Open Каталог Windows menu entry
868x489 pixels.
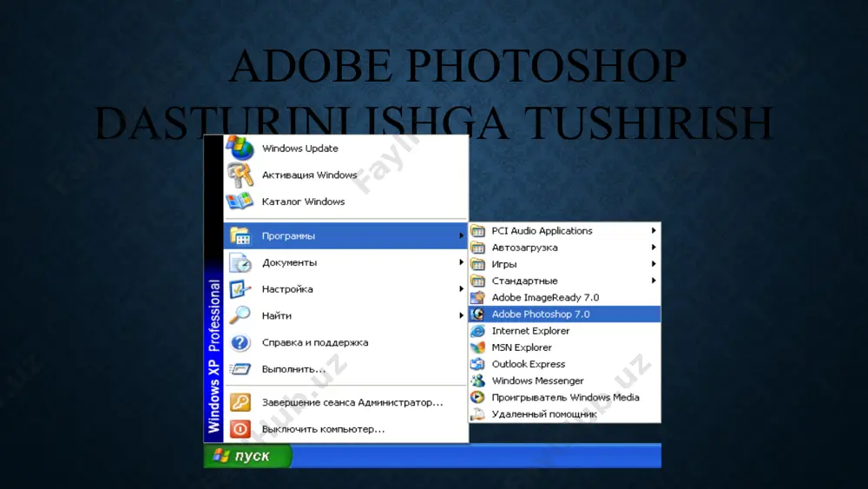[346, 202]
